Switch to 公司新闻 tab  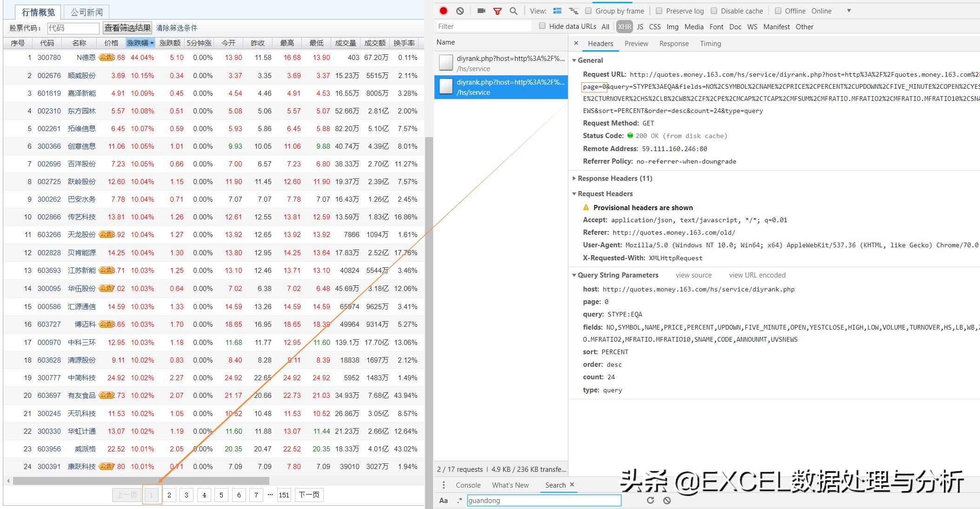click(x=87, y=12)
